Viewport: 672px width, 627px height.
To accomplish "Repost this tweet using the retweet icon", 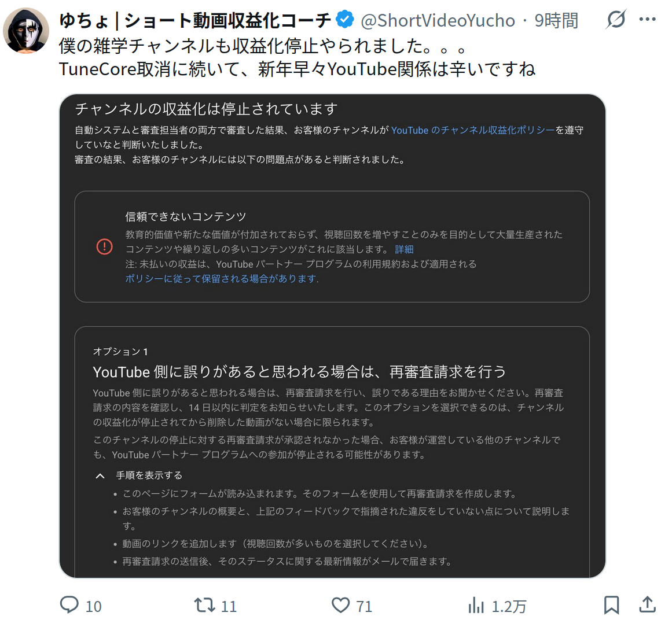I will click(204, 605).
